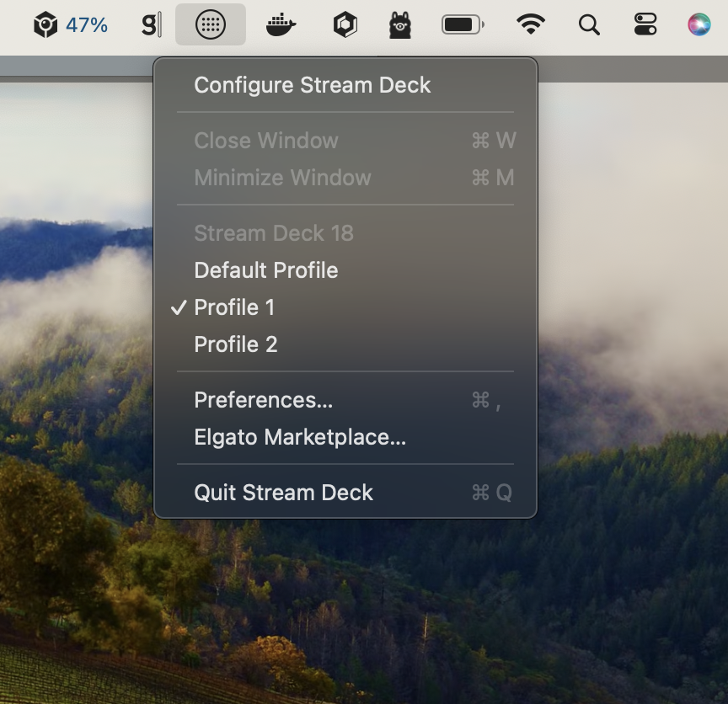Open Control Center toggles icon

(645, 24)
